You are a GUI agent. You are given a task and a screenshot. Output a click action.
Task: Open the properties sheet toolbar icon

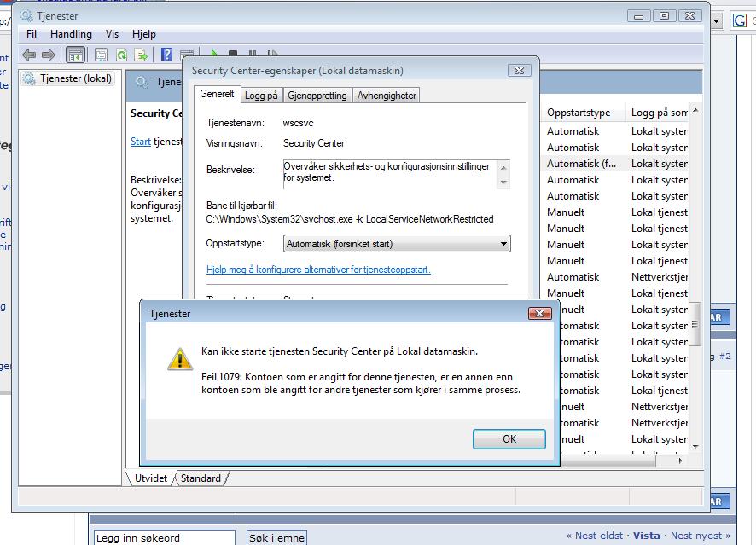click(x=101, y=55)
